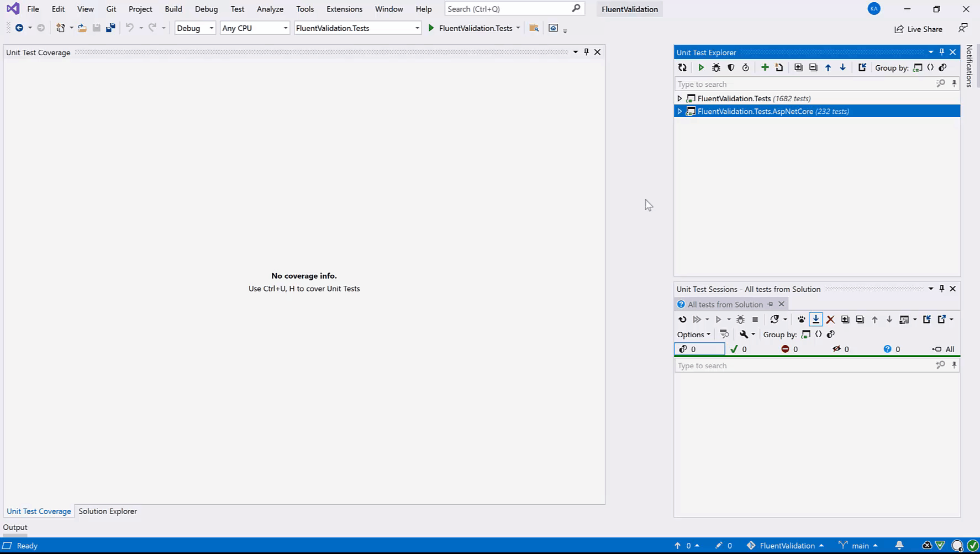This screenshot has width=980, height=554.
Task: Click the Unit Test Explorer search field
Action: [804, 84]
